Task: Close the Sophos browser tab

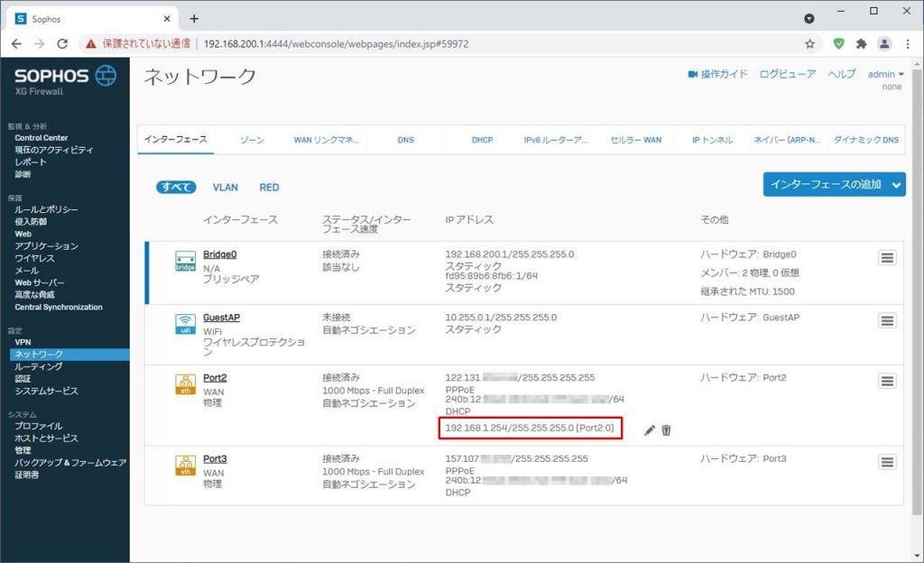Action: coord(167,19)
